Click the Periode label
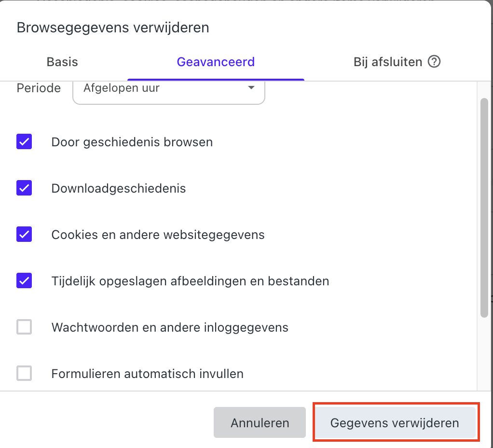Screen dimensions: 493x448 (39, 88)
